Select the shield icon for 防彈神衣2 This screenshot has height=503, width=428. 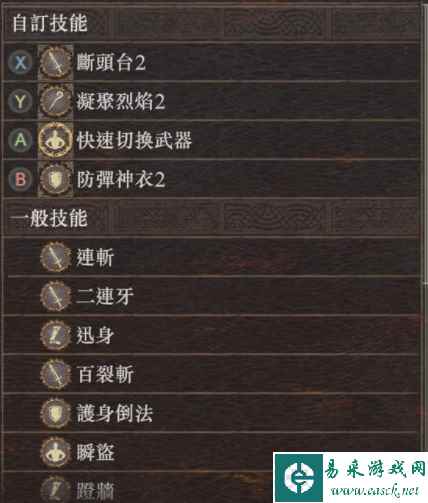(x=55, y=179)
